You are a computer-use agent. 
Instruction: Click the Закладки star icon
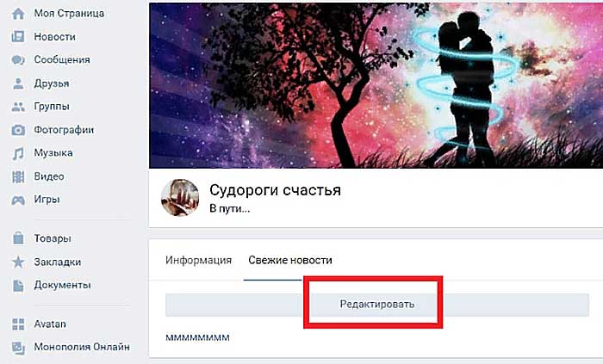click(x=18, y=262)
